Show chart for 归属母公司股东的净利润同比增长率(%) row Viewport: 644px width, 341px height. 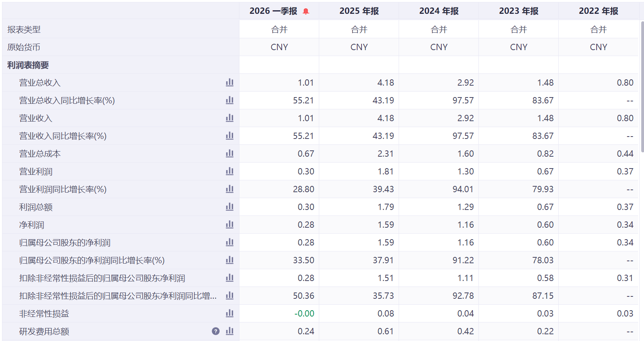pyautogui.click(x=230, y=260)
